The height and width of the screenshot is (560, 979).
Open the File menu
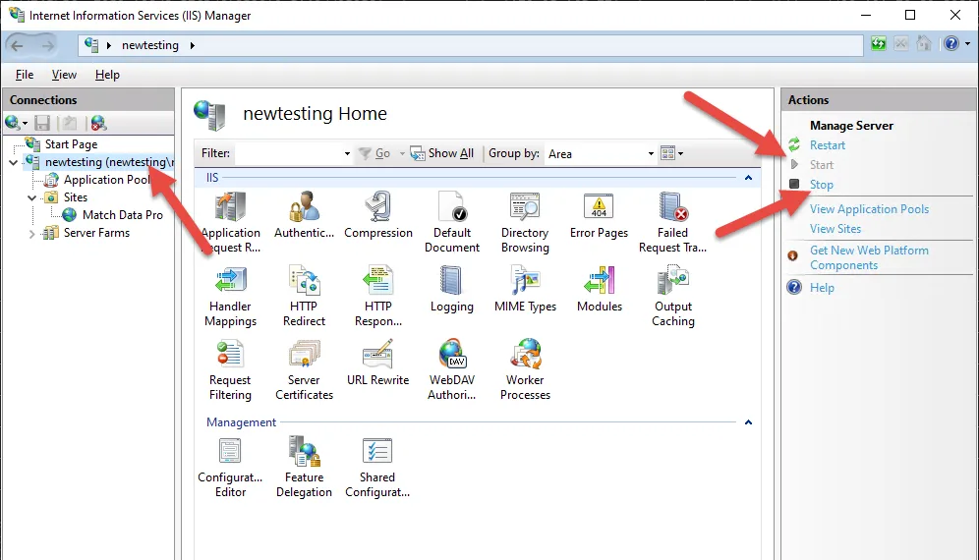point(25,75)
